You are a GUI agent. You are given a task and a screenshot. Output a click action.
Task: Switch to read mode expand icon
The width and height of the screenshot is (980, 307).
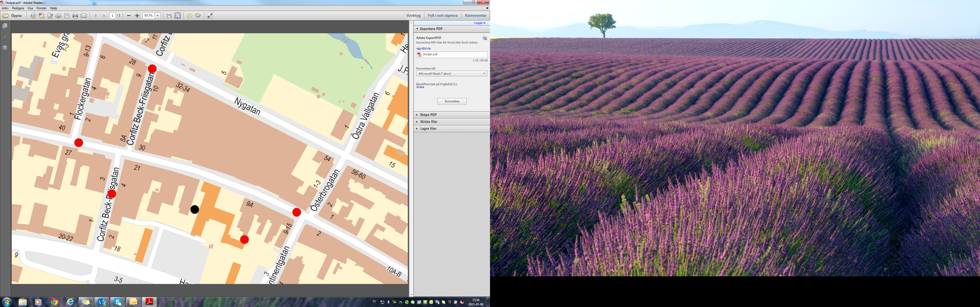[x=210, y=15]
